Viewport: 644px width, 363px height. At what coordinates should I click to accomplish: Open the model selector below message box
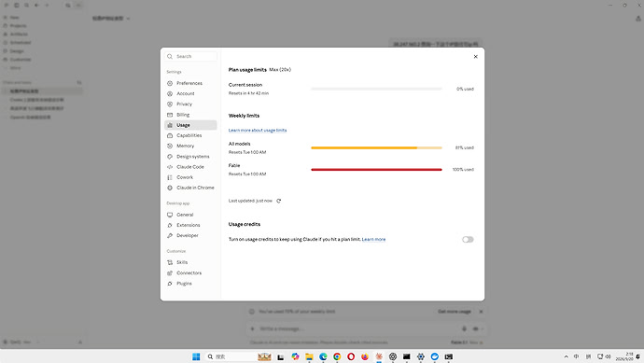pyautogui.click(x=467, y=342)
